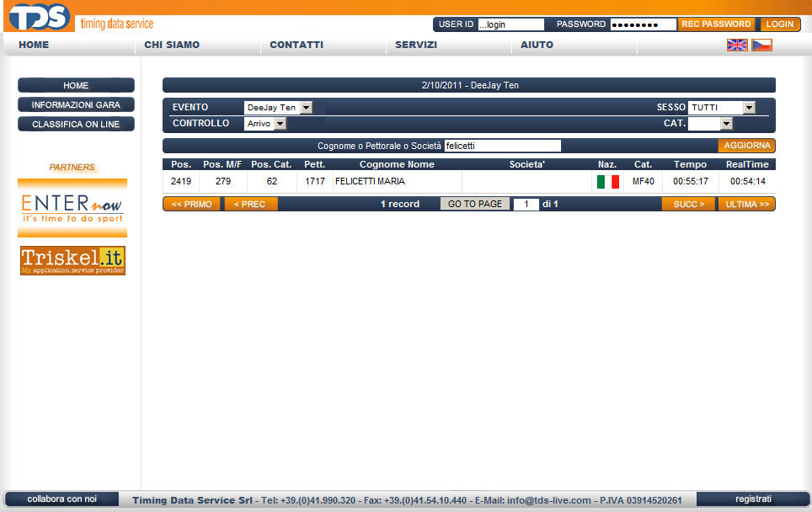
Task: Click REC PASSWORD to recover the password
Action: (x=716, y=24)
